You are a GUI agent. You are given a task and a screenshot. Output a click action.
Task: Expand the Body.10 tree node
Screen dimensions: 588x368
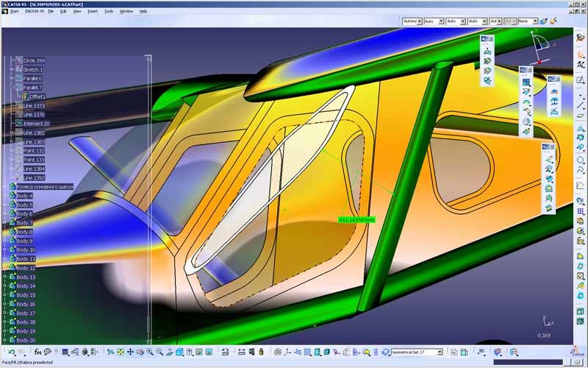tap(5, 250)
